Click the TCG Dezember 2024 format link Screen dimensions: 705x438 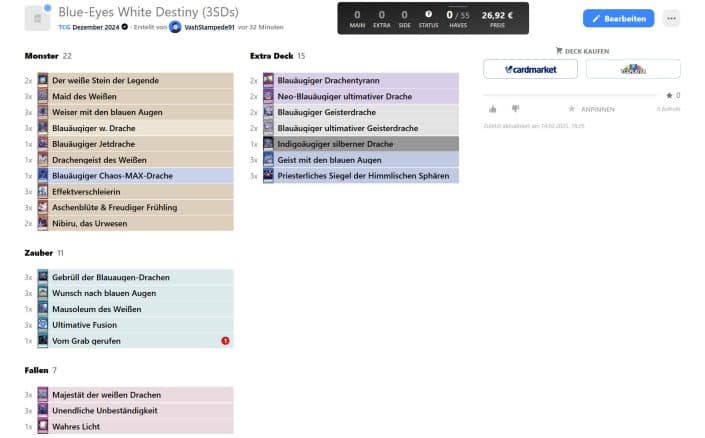[x=89, y=27]
